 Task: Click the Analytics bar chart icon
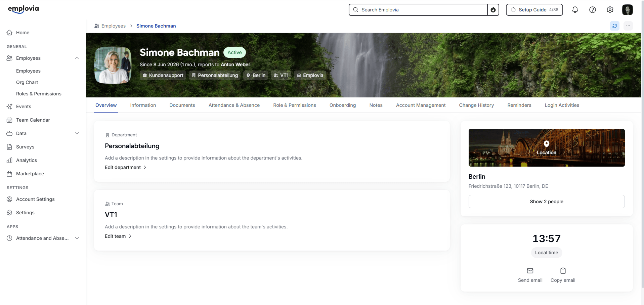coord(9,160)
